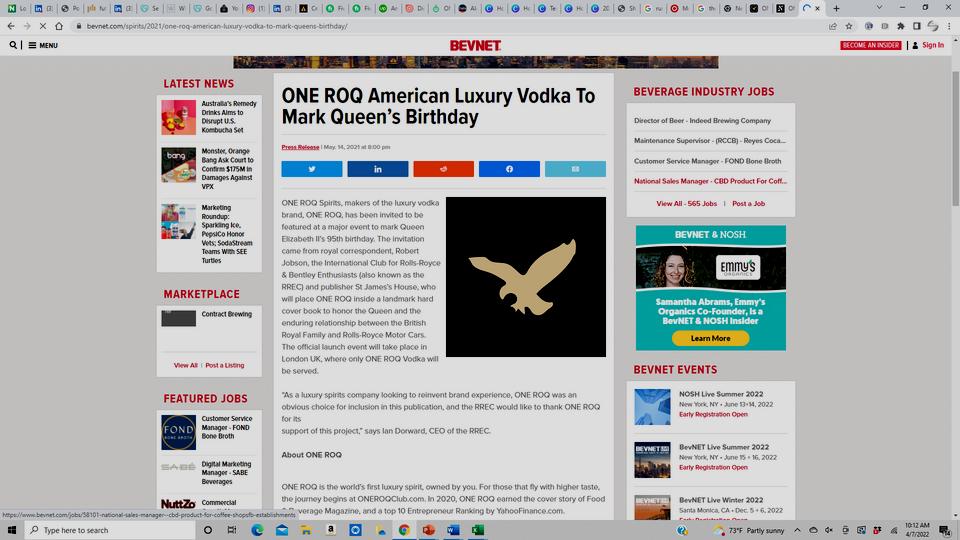Image resolution: width=960 pixels, height=540 pixels.
Task: Click the bang energy article thumbnail
Action: click(x=179, y=165)
